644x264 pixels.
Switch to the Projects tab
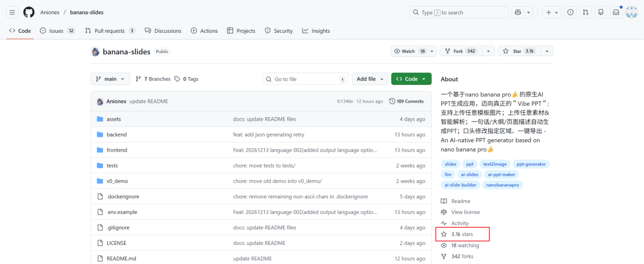[241, 31]
